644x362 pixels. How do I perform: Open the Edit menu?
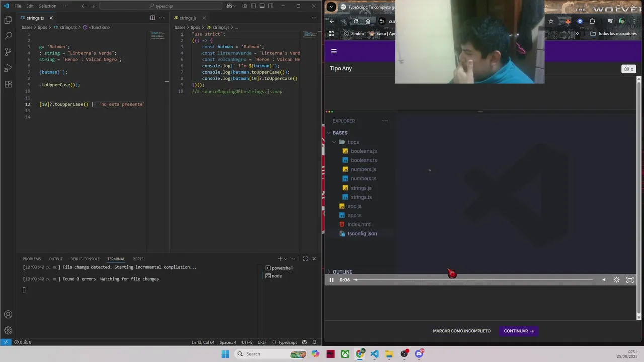point(30,6)
